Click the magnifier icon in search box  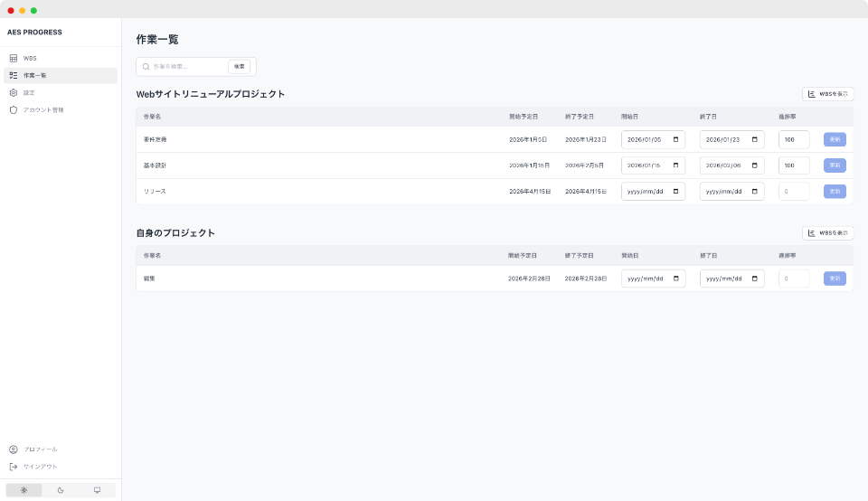click(x=146, y=67)
